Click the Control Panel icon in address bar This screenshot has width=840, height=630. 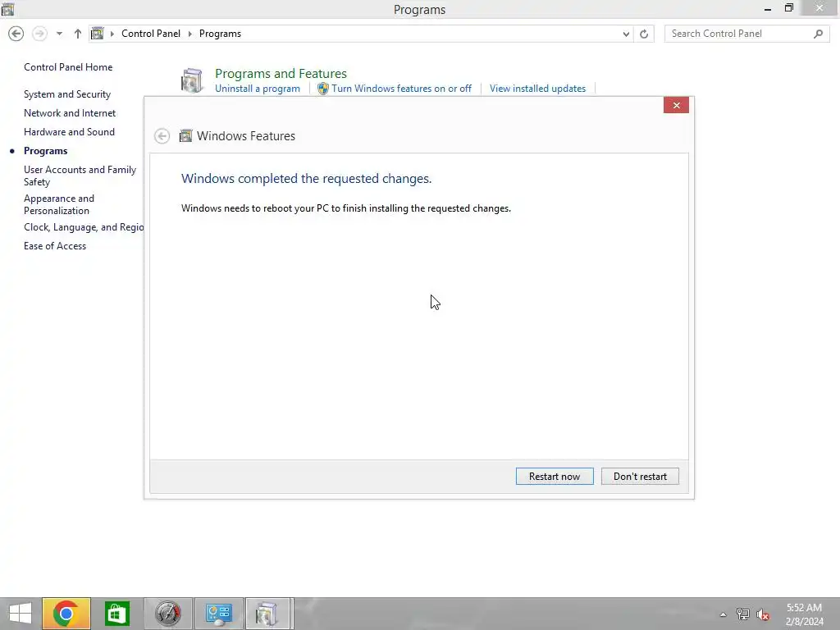tap(97, 33)
